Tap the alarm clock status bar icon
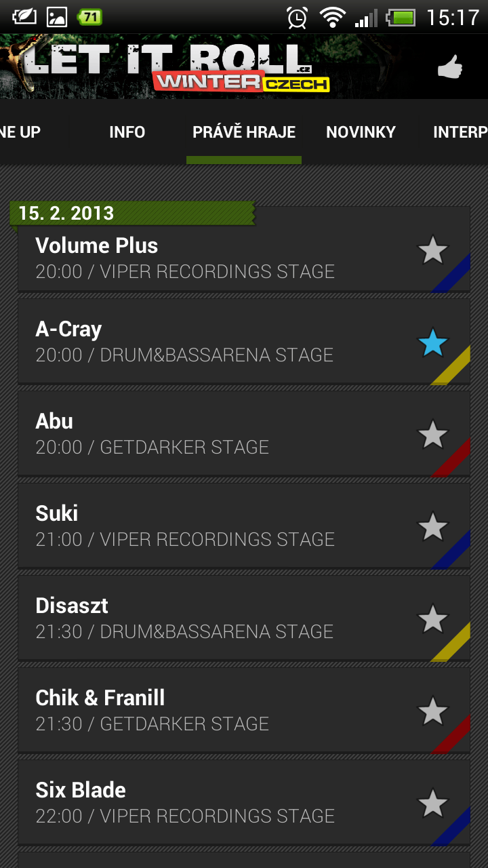The height and width of the screenshot is (868, 488). pos(297,17)
